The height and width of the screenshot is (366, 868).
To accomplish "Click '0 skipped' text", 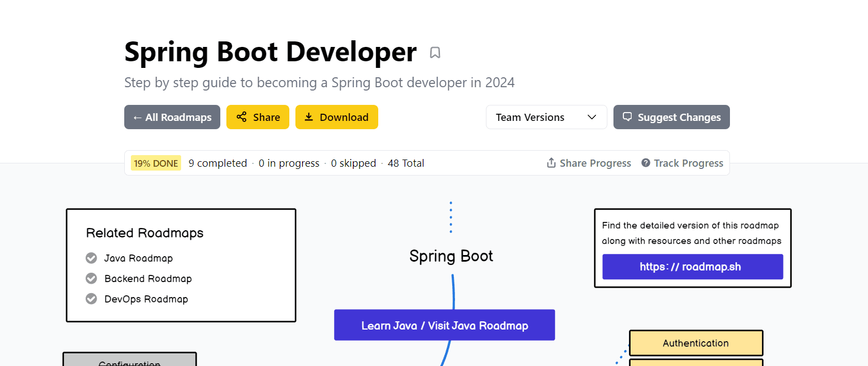I will pos(353,163).
